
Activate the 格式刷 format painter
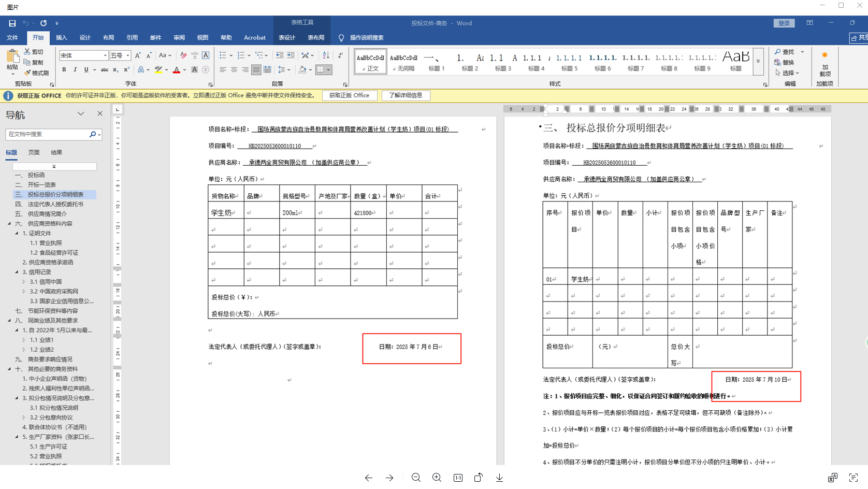tap(36, 73)
